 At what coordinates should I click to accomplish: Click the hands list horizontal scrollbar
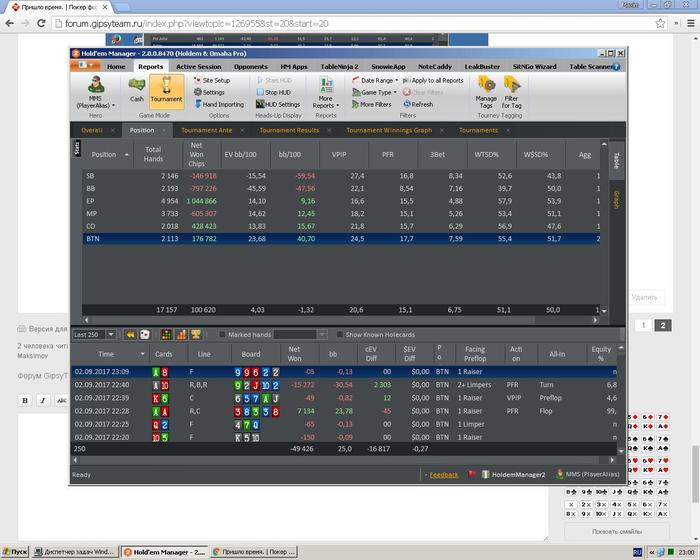pyautogui.click(x=344, y=460)
